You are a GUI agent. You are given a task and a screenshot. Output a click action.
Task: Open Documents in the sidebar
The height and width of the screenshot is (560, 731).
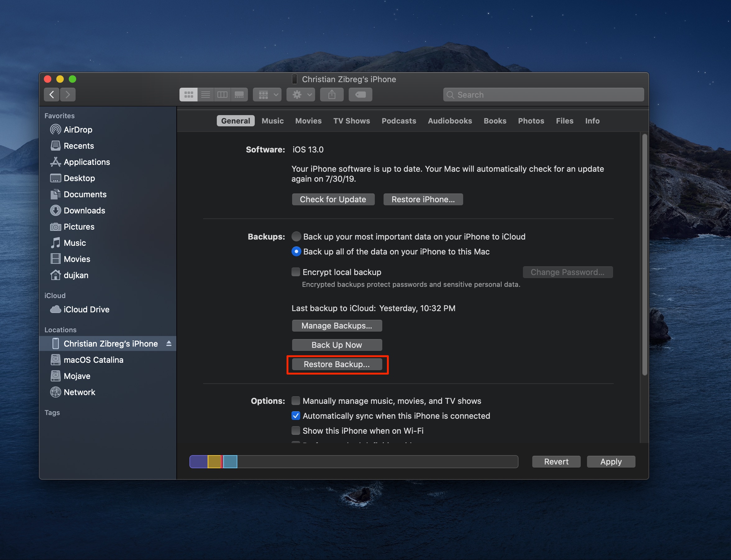pyautogui.click(x=108, y=194)
